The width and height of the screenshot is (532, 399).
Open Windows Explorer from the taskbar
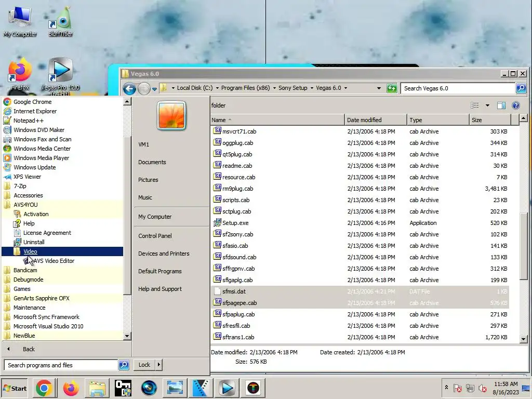pyautogui.click(x=97, y=388)
